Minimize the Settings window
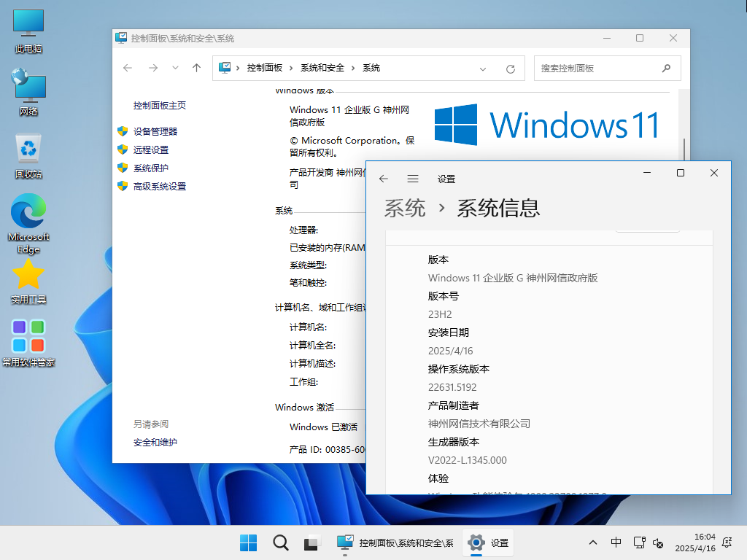The width and height of the screenshot is (747, 560). tap(647, 173)
